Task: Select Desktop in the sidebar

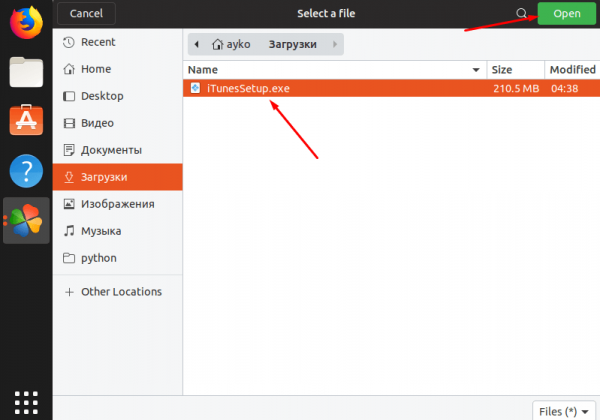Action: 117,96
